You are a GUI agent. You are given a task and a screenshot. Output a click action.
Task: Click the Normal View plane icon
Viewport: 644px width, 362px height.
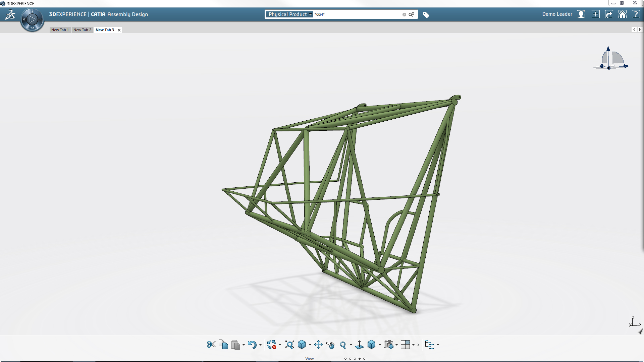(359, 345)
